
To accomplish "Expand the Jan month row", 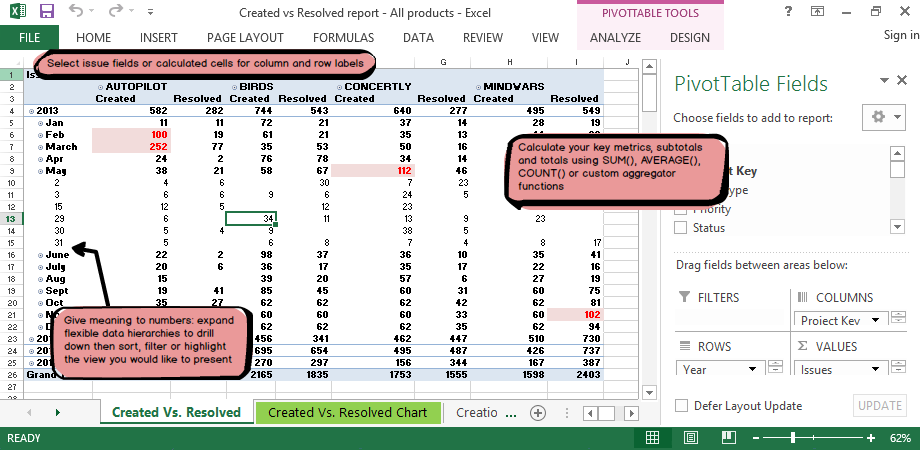I will [x=40, y=123].
